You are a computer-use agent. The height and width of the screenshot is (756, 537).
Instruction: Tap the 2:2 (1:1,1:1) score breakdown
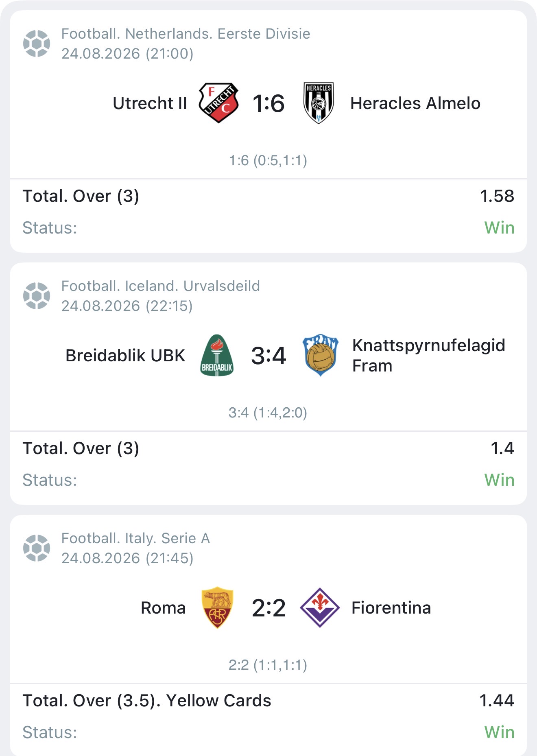coord(268,665)
